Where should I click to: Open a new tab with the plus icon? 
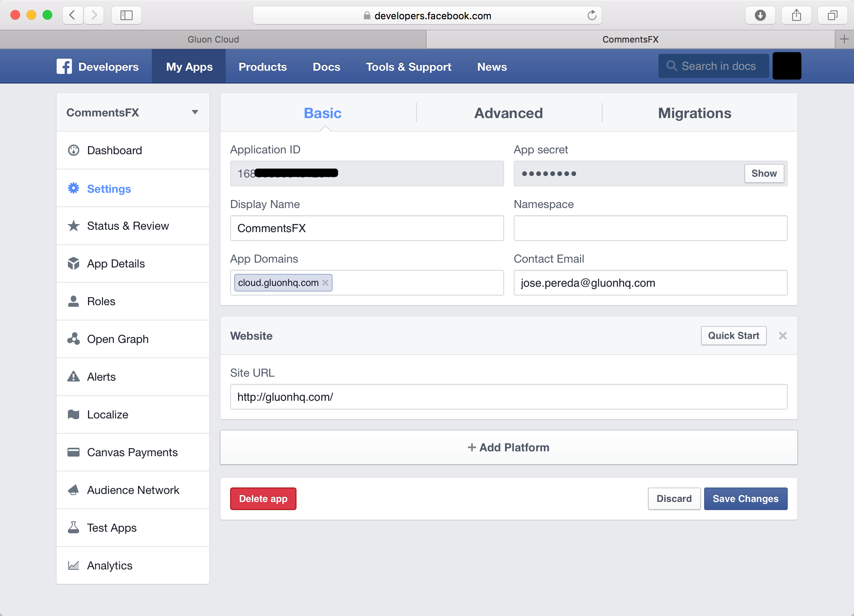click(844, 39)
